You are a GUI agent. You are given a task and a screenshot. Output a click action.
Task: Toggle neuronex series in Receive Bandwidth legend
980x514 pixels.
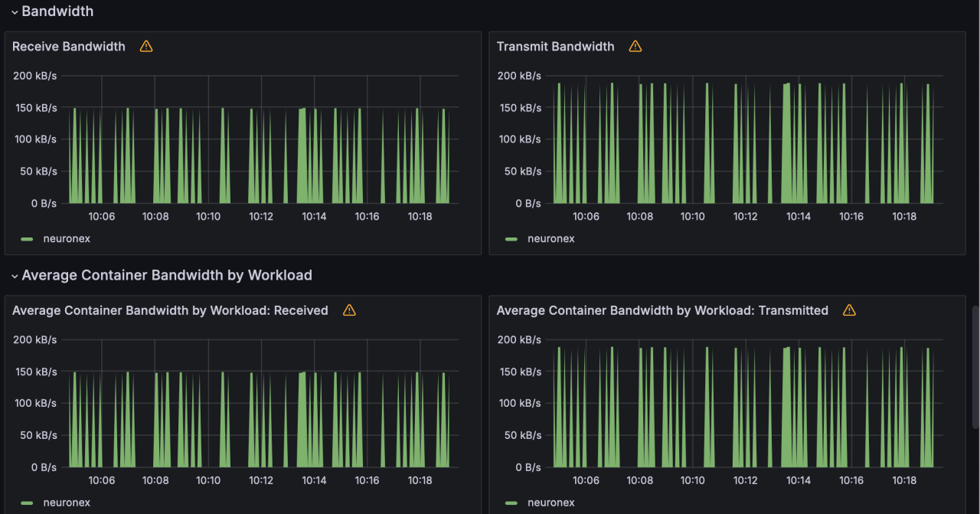point(67,239)
